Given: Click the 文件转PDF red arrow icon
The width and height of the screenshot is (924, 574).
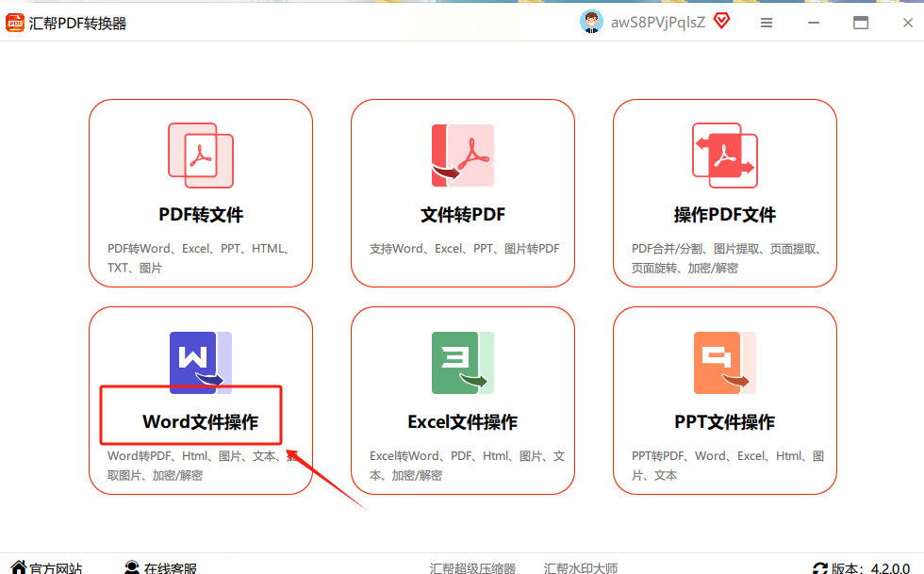Looking at the screenshot, I should [463, 156].
